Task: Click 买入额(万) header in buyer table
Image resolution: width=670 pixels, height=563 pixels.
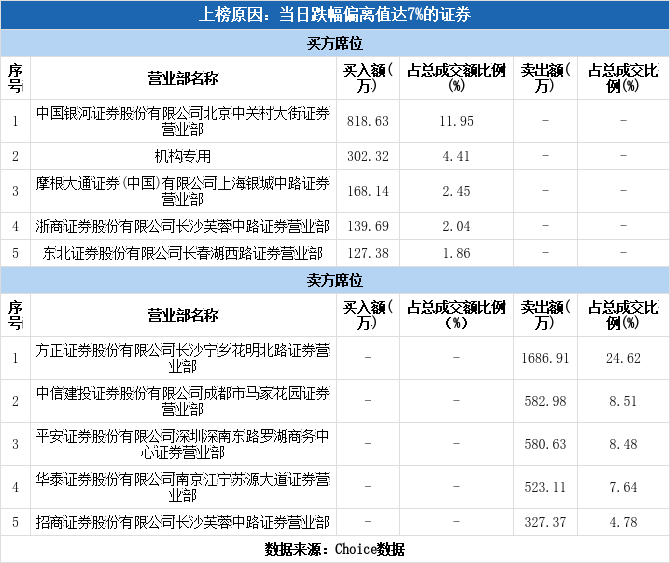Action: coord(368,79)
